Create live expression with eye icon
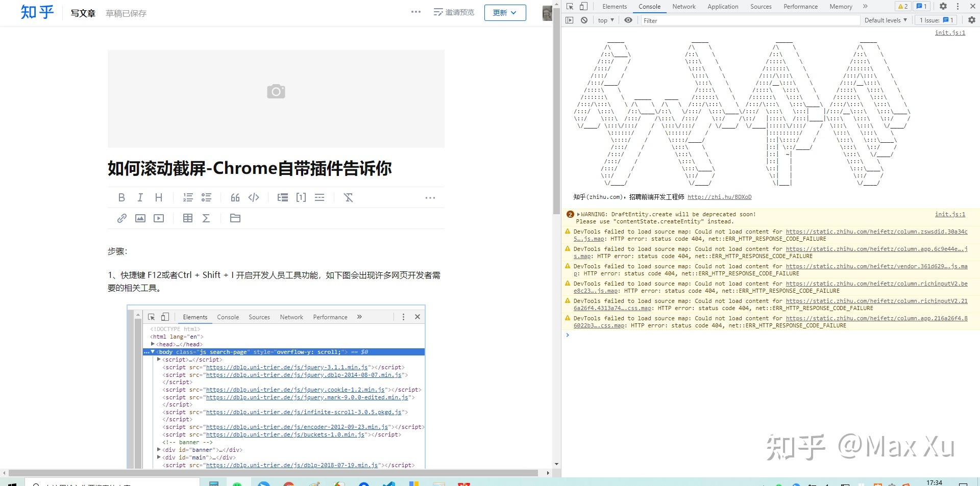The image size is (980, 486). pyautogui.click(x=628, y=20)
